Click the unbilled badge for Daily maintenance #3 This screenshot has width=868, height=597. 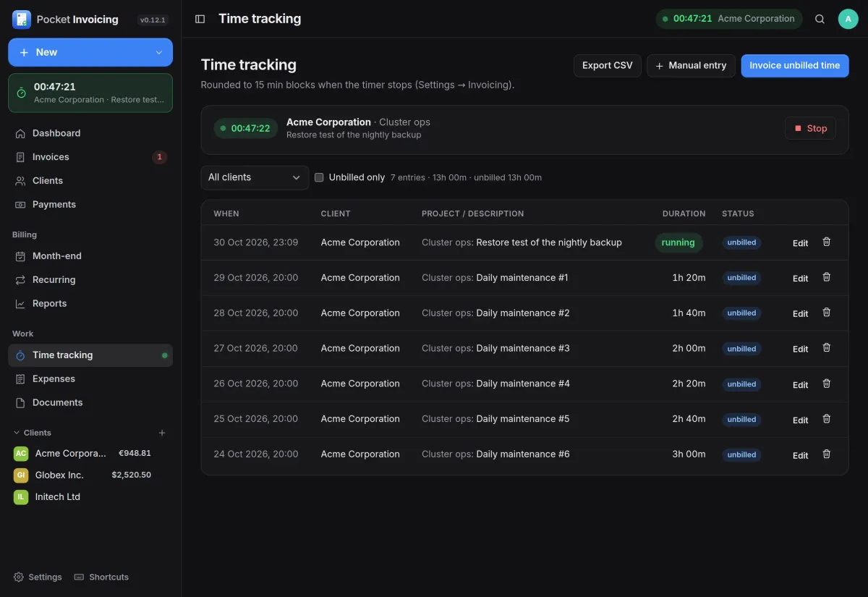point(741,349)
